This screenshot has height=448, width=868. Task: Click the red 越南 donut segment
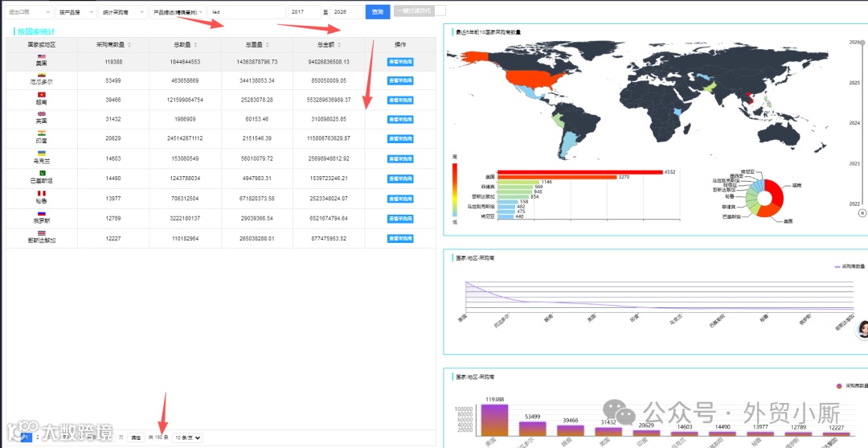click(x=776, y=193)
